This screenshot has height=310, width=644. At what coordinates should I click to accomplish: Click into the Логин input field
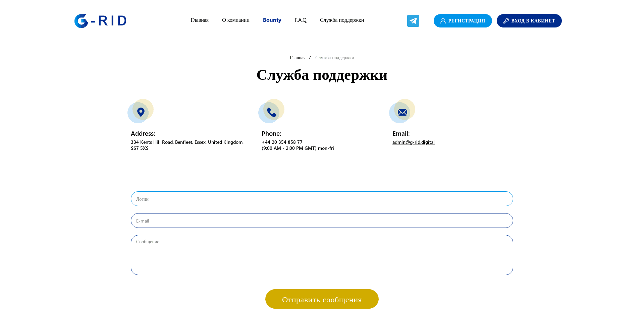322,198
